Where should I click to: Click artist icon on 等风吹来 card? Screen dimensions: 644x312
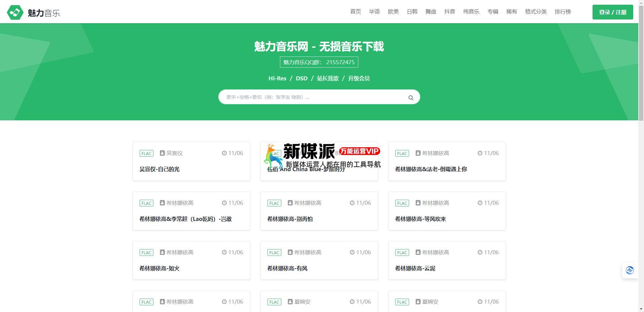click(x=418, y=203)
